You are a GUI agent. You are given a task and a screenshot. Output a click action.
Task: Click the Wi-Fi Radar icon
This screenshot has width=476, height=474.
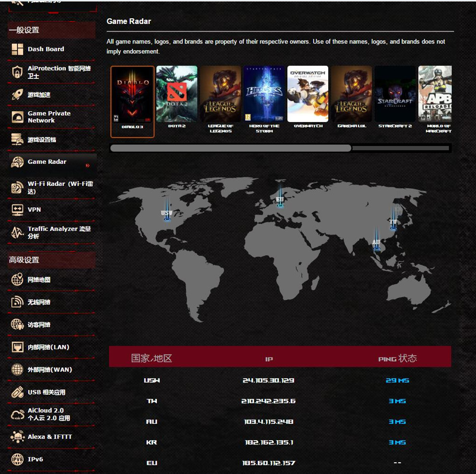click(17, 188)
